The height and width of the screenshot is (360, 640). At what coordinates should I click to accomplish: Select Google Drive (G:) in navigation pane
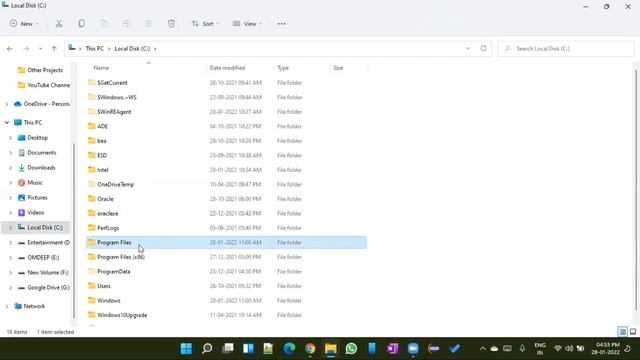coord(48,287)
